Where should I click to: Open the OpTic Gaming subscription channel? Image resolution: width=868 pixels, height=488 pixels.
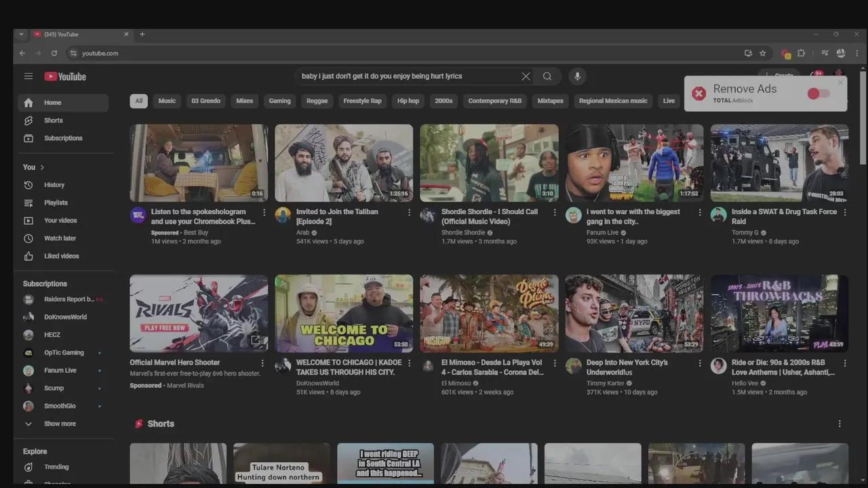tap(63, 352)
